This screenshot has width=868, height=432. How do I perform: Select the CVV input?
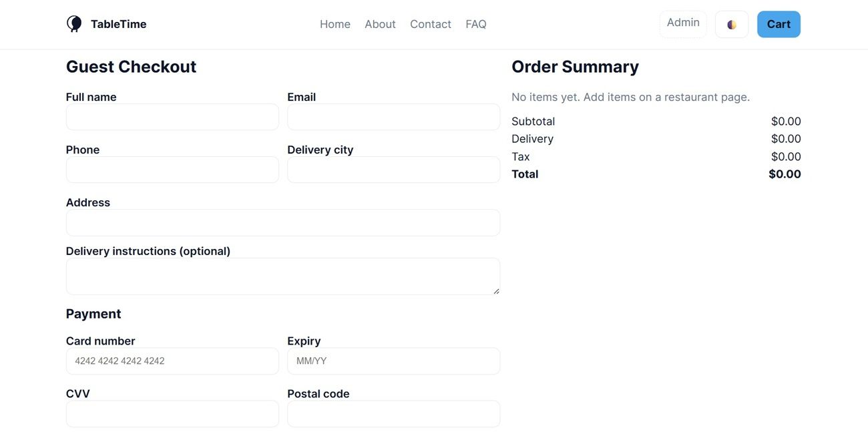(172, 413)
